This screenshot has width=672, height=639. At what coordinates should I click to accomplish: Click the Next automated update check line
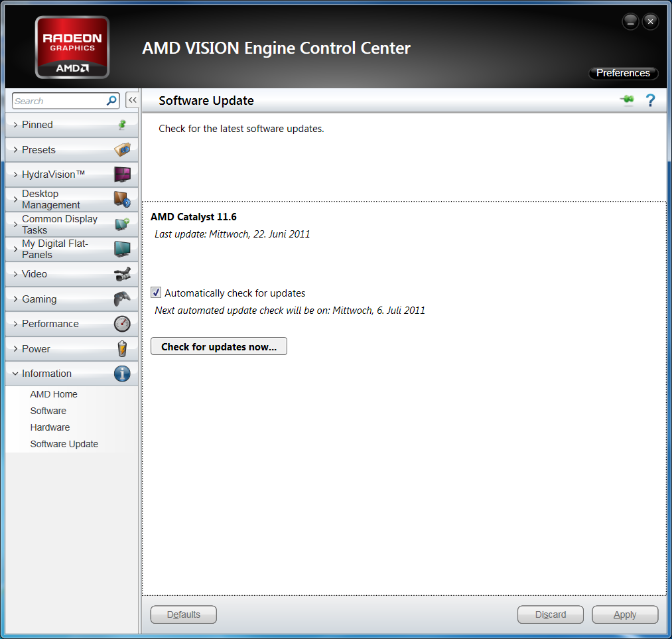(x=290, y=311)
